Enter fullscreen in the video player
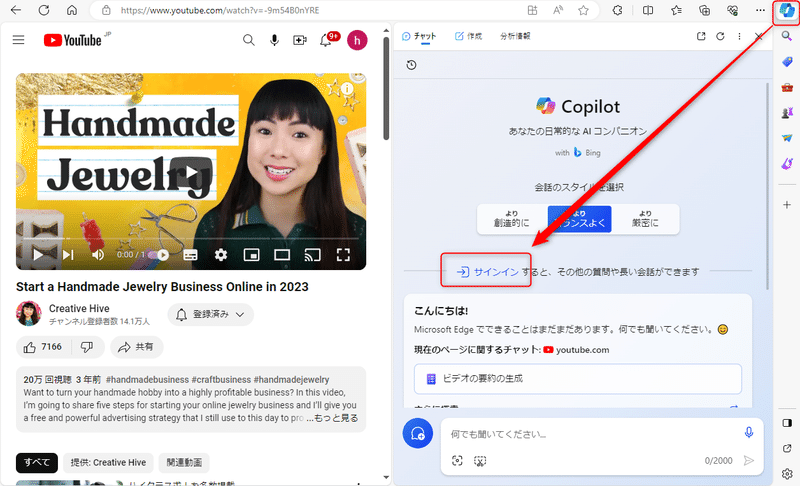Image resolution: width=800 pixels, height=486 pixels. point(343,254)
